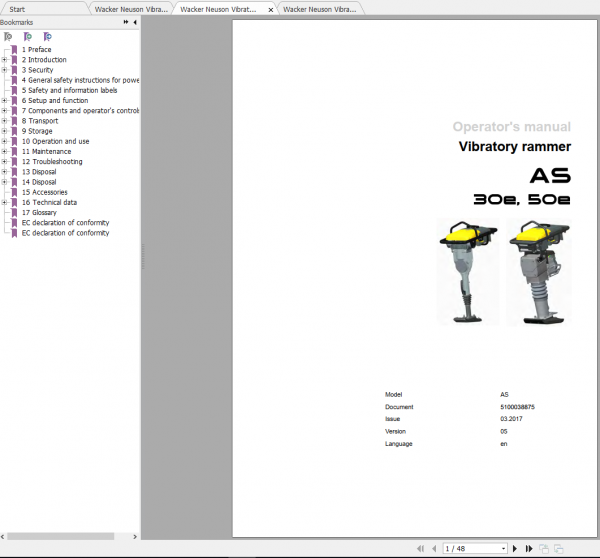Viewport: 600px width, 558px height.
Task: Jump to the last page
Action: click(529, 548)
